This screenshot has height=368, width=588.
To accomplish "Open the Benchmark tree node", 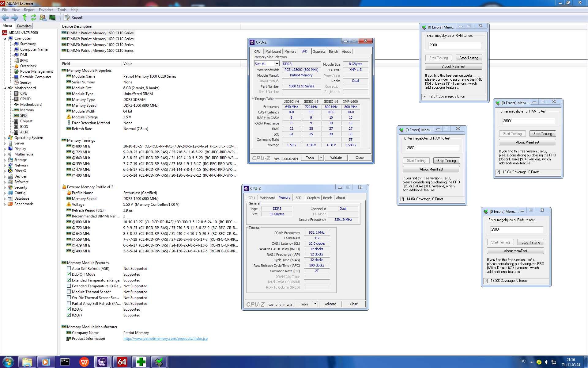I will coord(23,204).
